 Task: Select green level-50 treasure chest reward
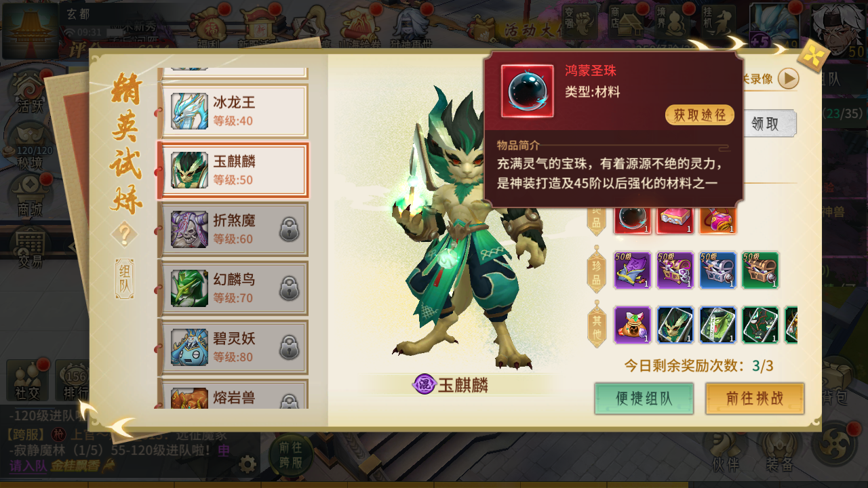coord(760,270)
